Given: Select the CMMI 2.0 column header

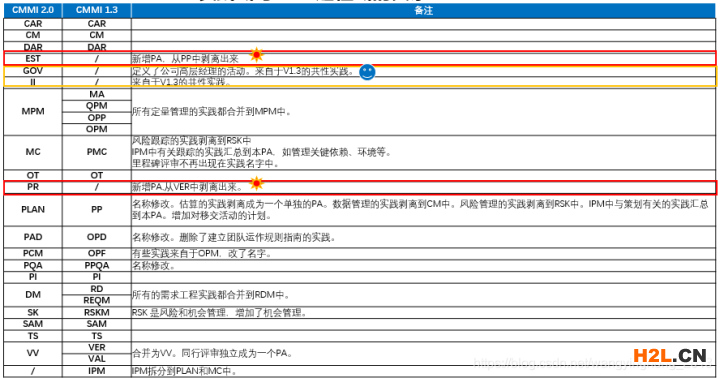Looking at the screenshot, I should [x=33, y=10].
